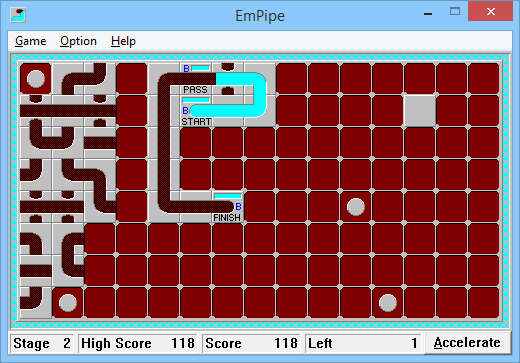Click the High Score status field
Image resolution: width=520 pixels, height=363 pixels.
click(x=138, y=343)
